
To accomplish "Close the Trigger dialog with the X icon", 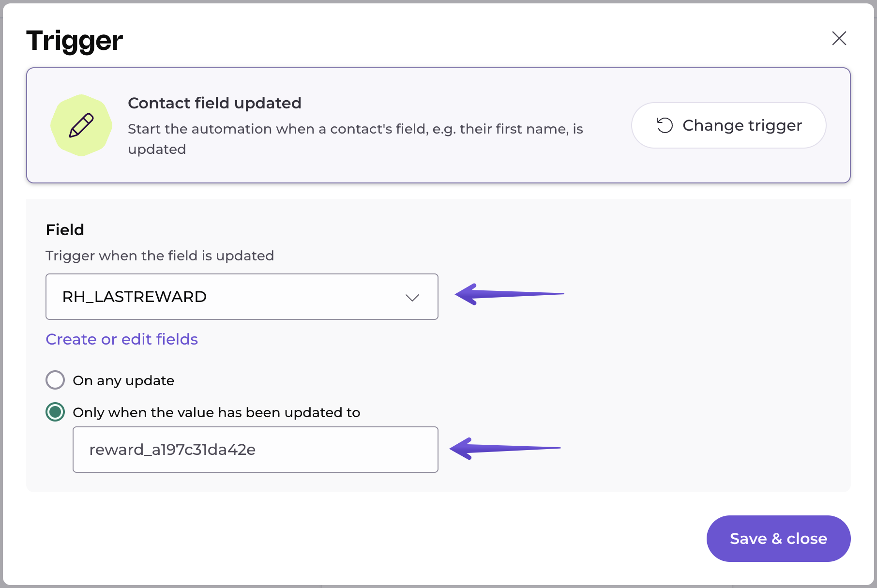I will click(839, 38).
